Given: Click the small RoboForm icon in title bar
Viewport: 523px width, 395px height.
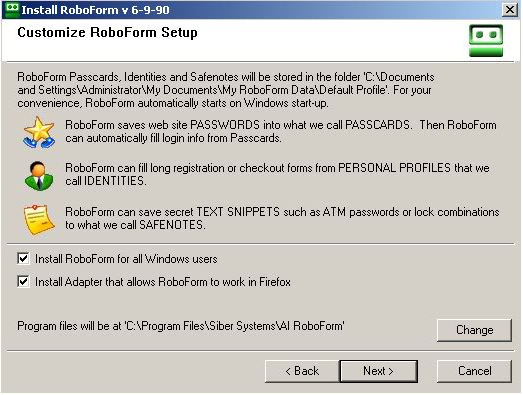Looking at the screenshot, I should 12,9.
